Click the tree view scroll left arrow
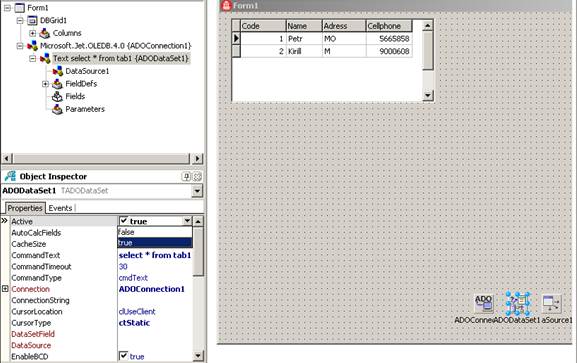 coord(7,159)
